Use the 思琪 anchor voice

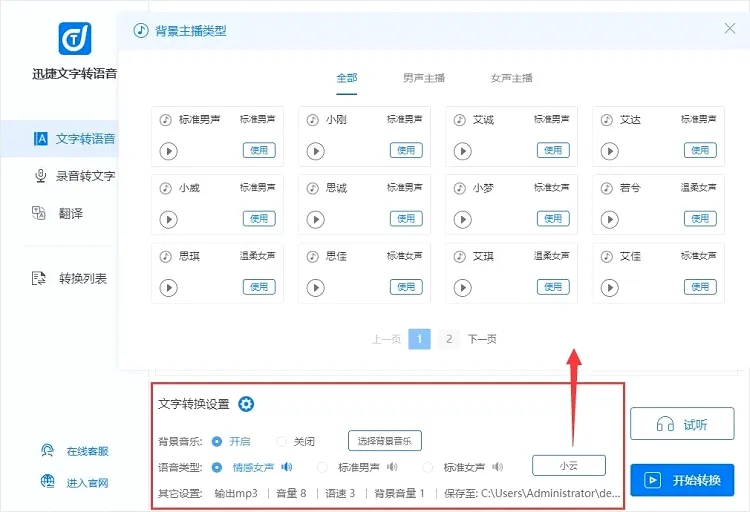pos(259,287)
